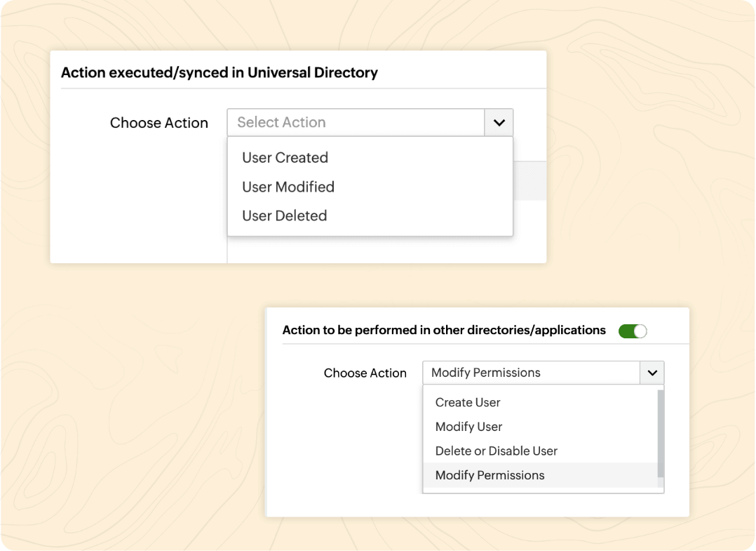Open the Modify Permissions combo box field
Screen dimensions: 756x551
coord(531,373)
